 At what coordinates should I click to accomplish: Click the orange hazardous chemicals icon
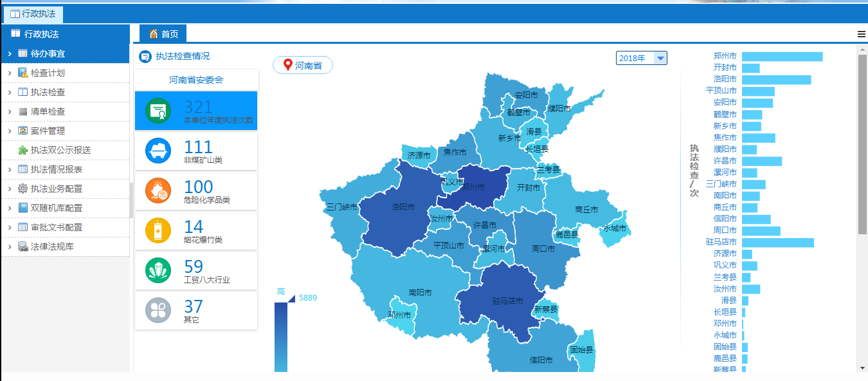tap(158, 190)
